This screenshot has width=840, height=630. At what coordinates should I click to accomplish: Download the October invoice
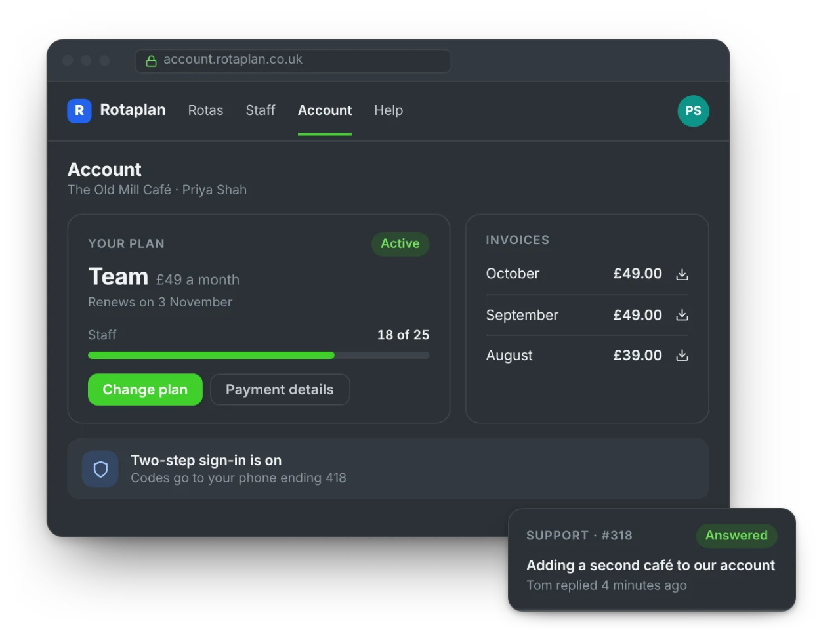pos(682,274)
